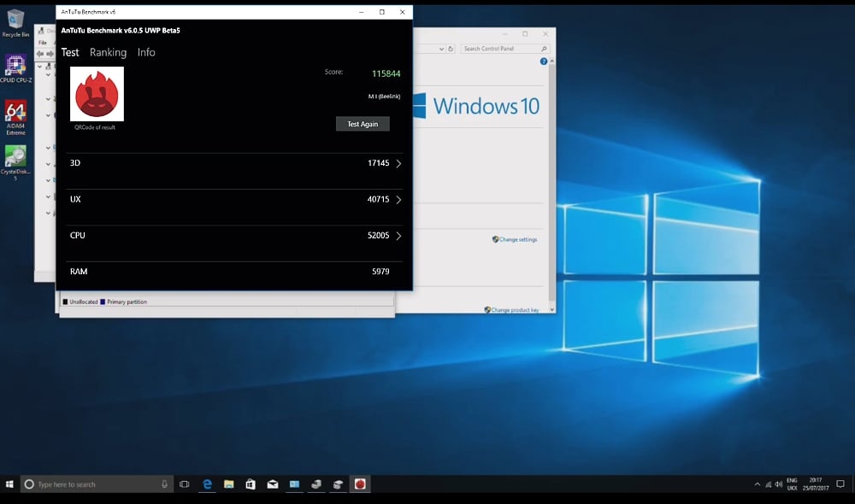Open the Microsoft Store taskbar icon

pyautogui.click(x=251, y=484)
